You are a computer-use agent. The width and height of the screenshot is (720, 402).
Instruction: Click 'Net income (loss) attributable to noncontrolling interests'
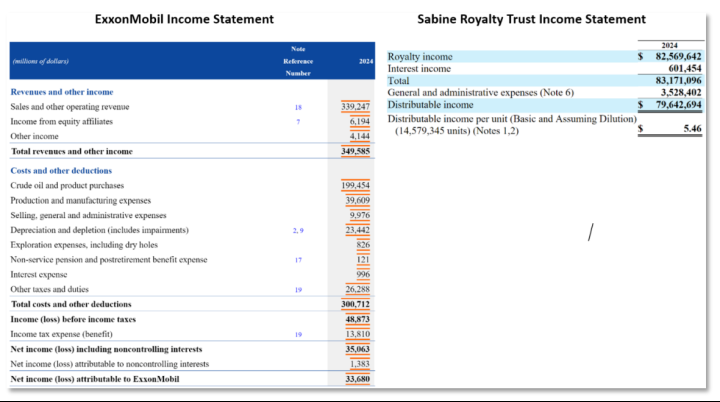[x=110, y=364]
